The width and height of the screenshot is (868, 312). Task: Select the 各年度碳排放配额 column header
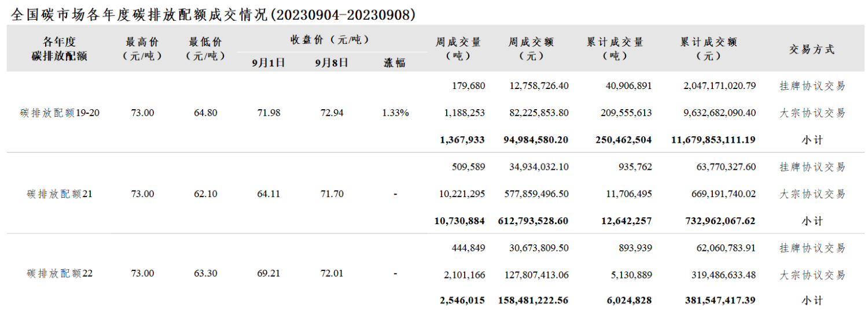(x=60, y=49)
